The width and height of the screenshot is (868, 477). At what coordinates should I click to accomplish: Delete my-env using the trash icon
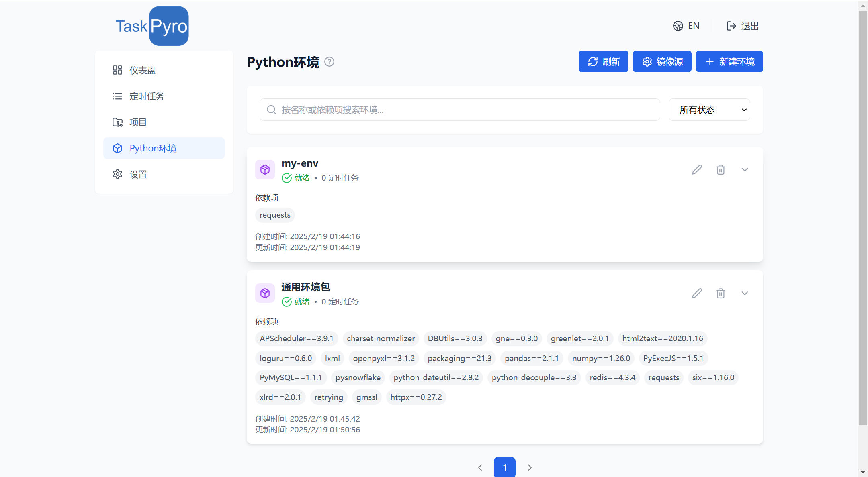pyautogui.click(x=721, y=169)
